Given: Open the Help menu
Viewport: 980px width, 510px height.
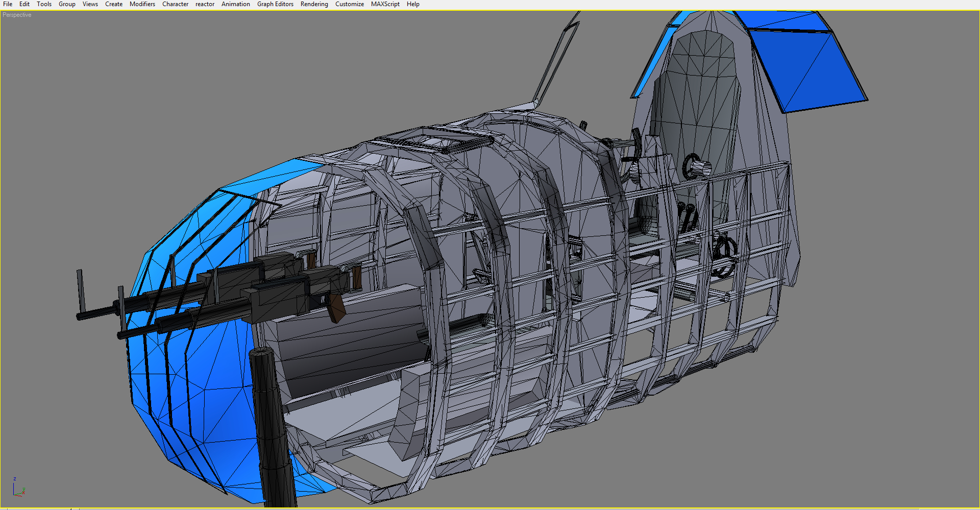Looking at the screenshot, I should (413, 4).
